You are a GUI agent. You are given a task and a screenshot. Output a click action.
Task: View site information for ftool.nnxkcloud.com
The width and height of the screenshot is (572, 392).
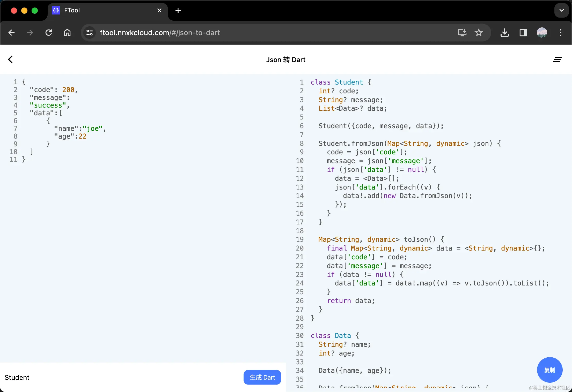tap(89, 33)
